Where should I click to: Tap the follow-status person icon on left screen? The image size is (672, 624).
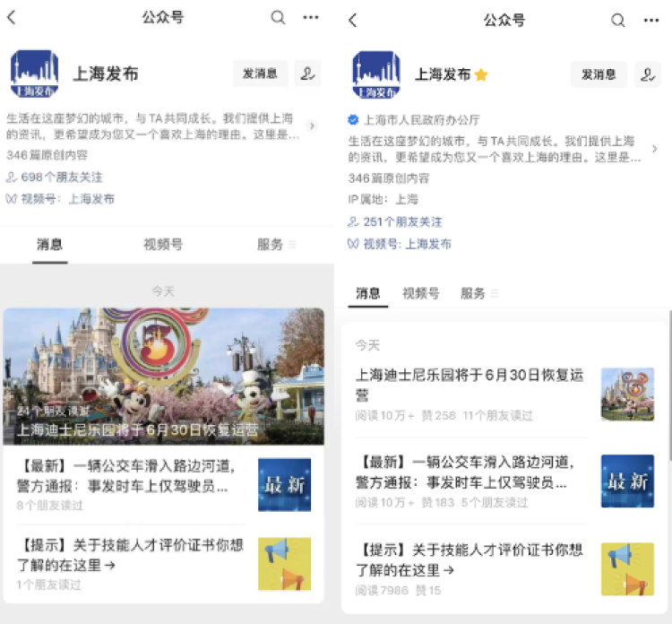(307, 74)
